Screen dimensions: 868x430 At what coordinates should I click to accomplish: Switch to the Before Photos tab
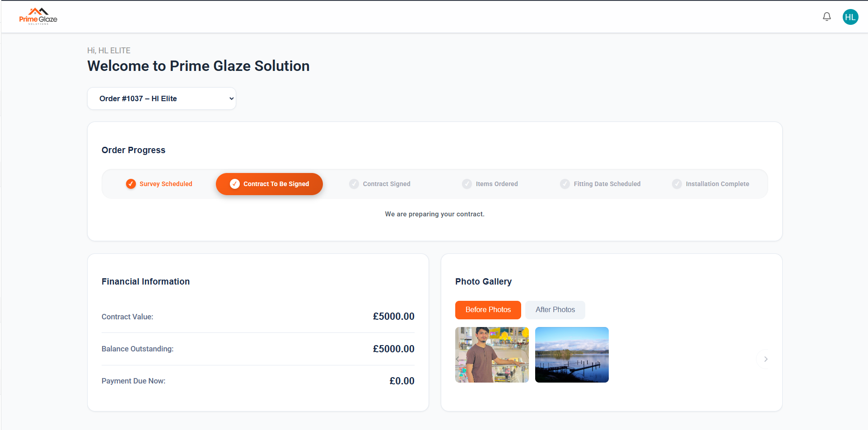tap(488, 310)
